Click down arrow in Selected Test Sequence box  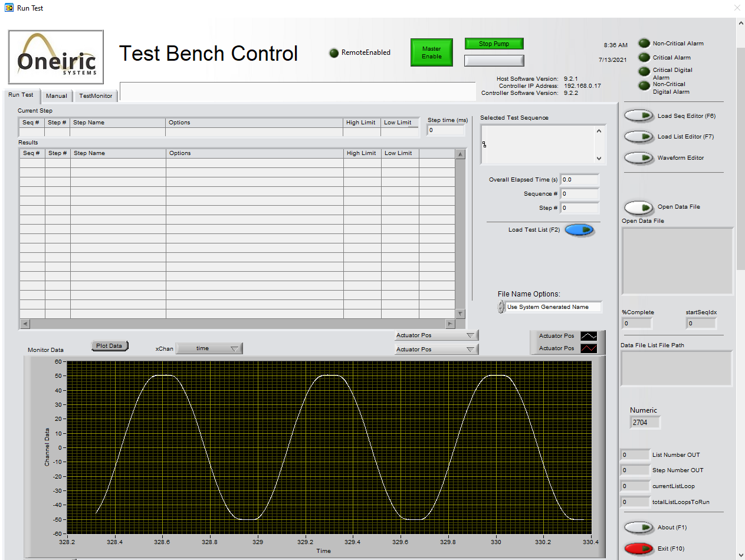click(599, 158)
